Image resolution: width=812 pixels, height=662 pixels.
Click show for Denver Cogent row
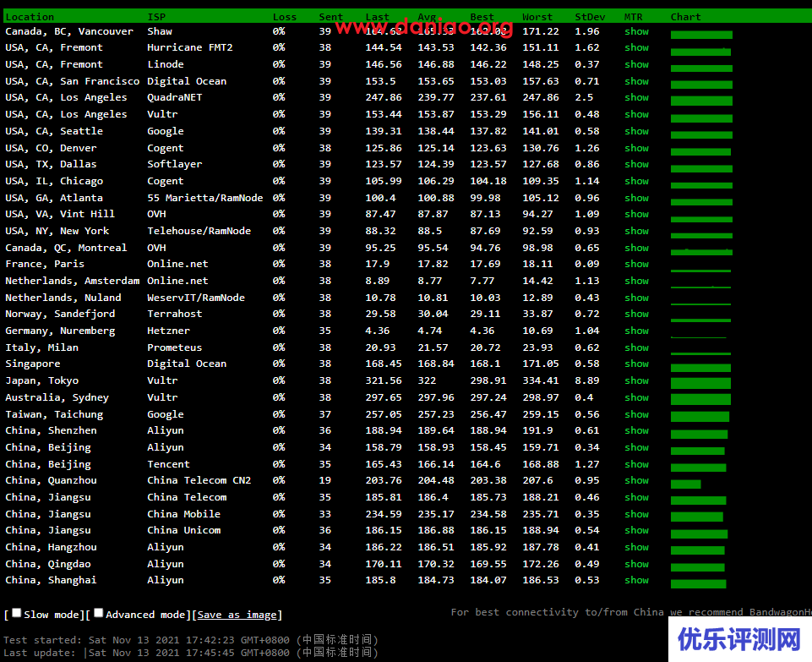point(636,148)
